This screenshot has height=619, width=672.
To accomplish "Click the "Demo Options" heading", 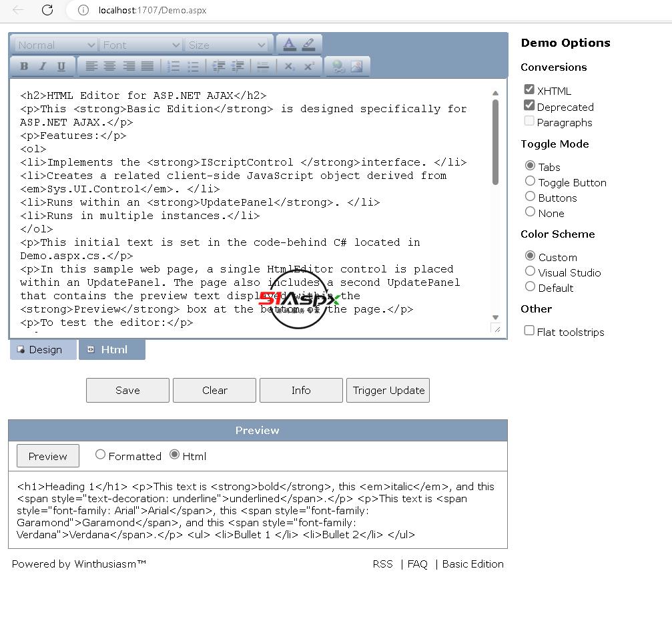I will pos(565,43).
